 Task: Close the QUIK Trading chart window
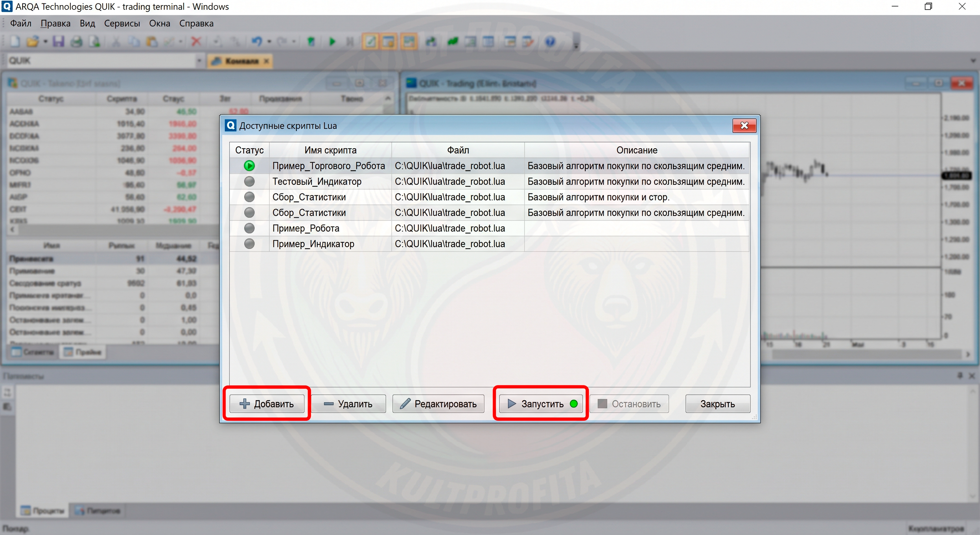(x=961, y=83)
